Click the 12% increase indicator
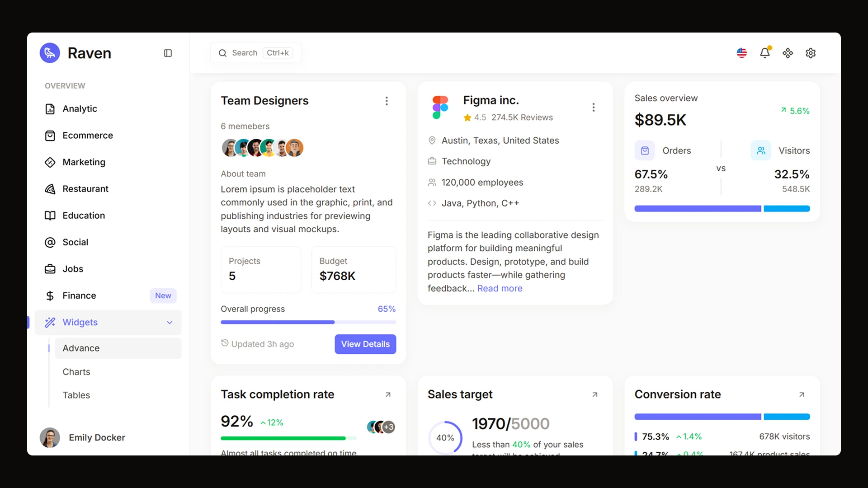The height and width of the screenshot is (488, 868). click(272, 423)
